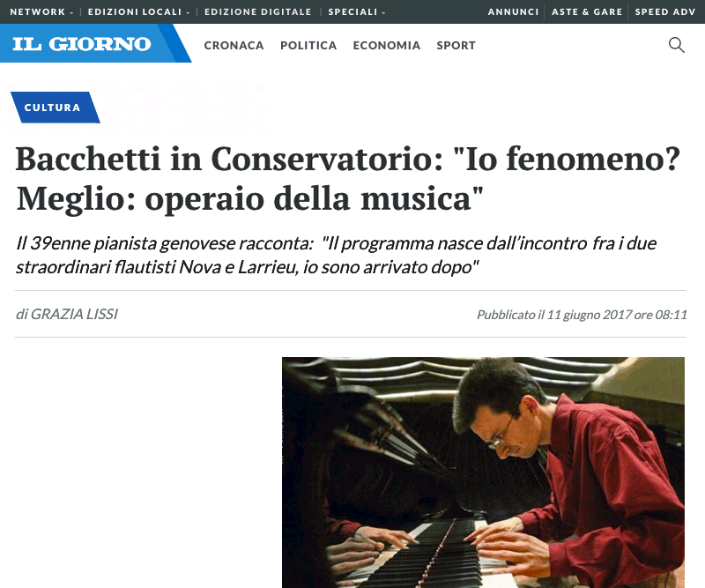This screenshot has height=588, width=705.
Task: Click the author name Grazia Lissi
Action: pos(74,314)
